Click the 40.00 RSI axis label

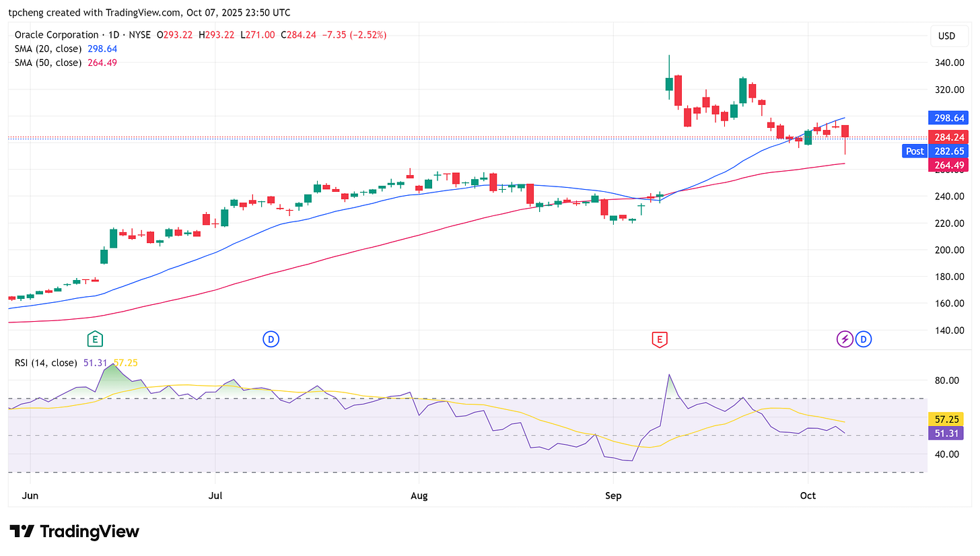click(x=946, y=454)
